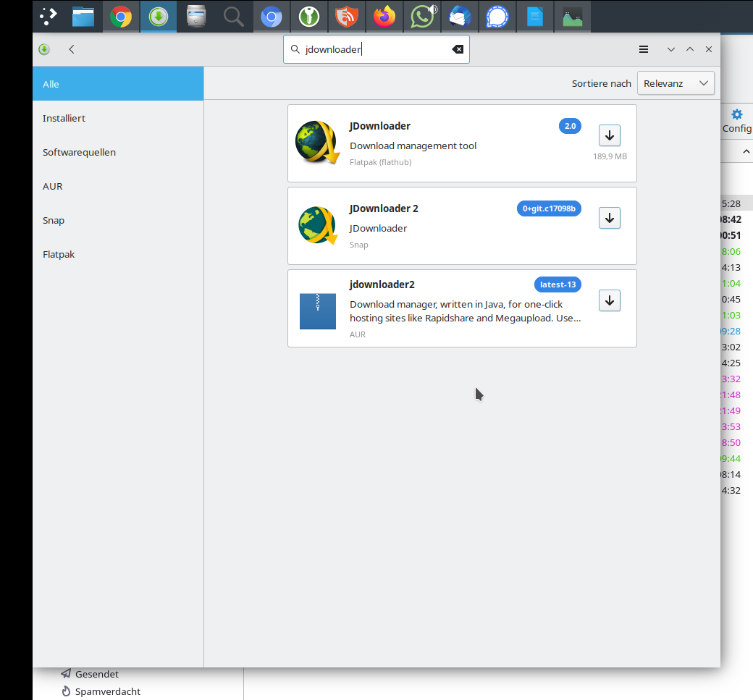753x700 pixels.
Task: Switch to the Installiert category
Action: 118,118
